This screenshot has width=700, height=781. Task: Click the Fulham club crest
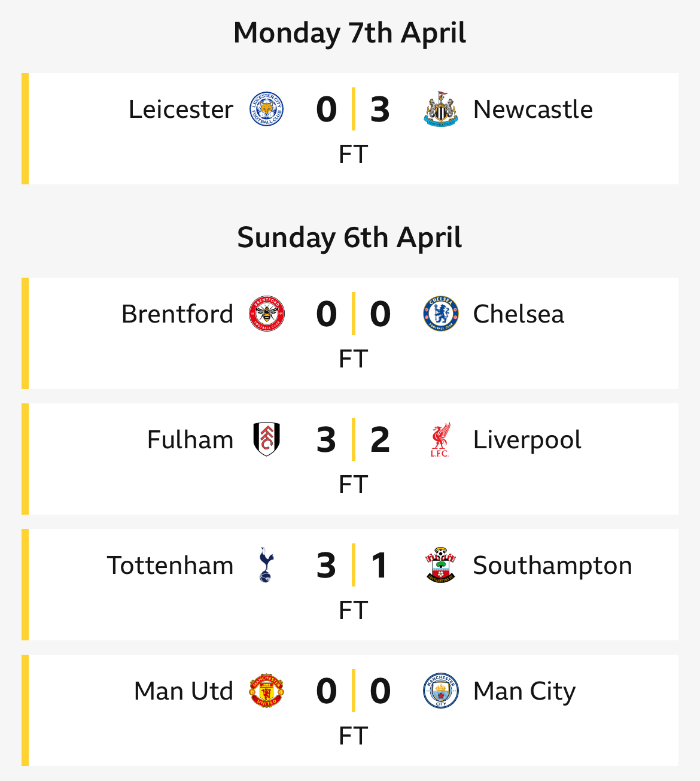266,439
